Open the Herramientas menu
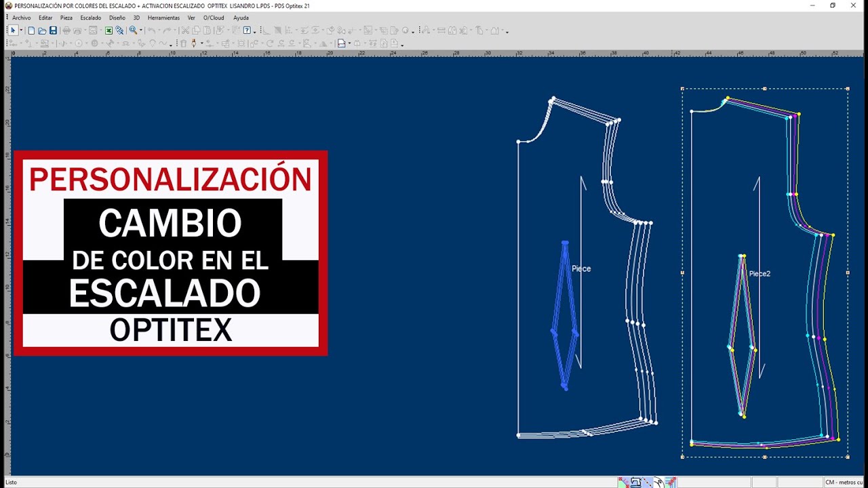Screen dimensions: 868x488 [x=163, y=18]
